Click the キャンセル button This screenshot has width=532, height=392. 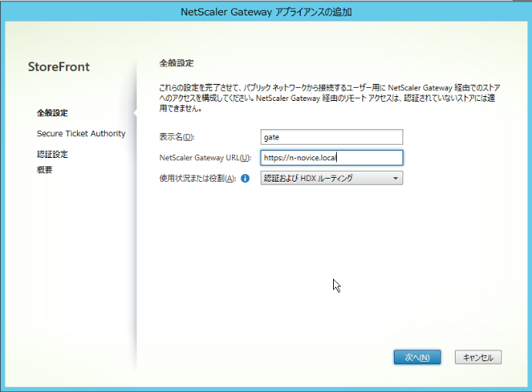[x=478, y=357]
